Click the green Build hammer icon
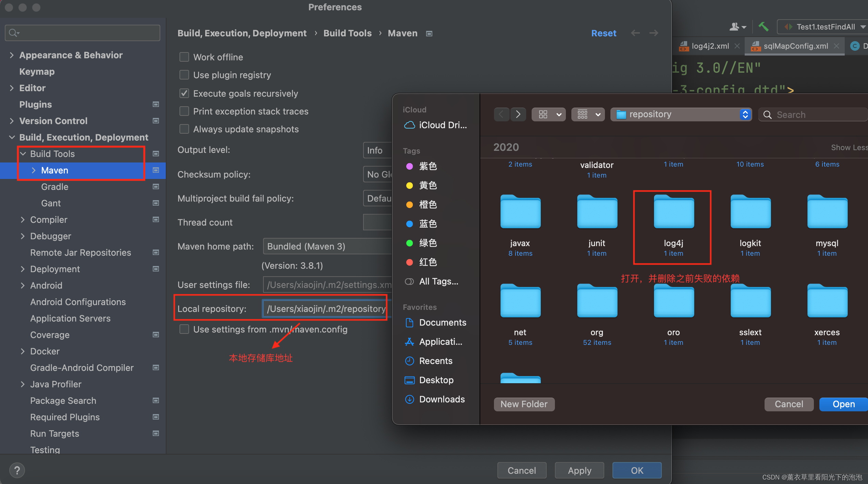Screen dimensions: 868x484 pos(763,26)
